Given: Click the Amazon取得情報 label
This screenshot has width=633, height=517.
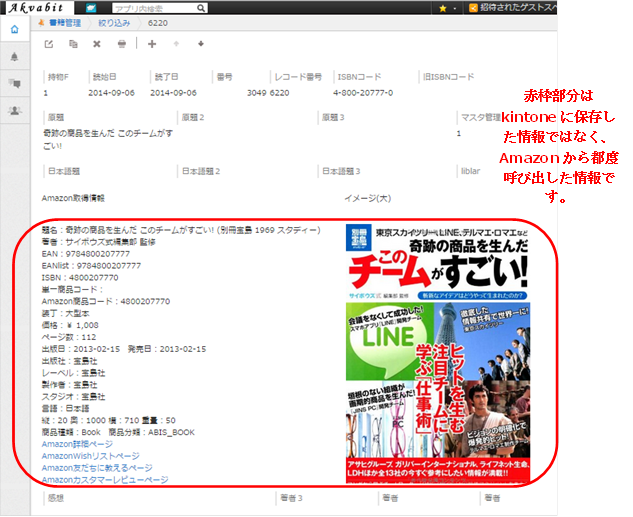Looking at the screenshot, I should [73, 198].
